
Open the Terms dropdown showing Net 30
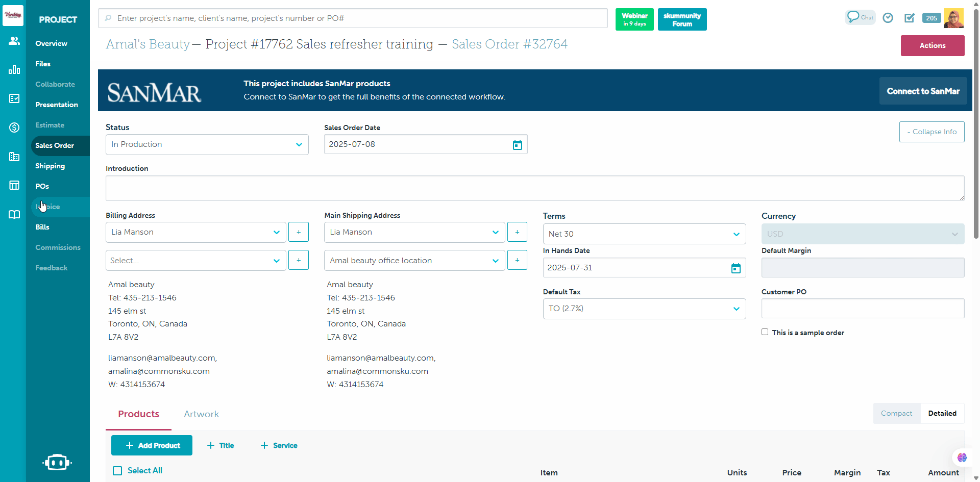point(644,234)
